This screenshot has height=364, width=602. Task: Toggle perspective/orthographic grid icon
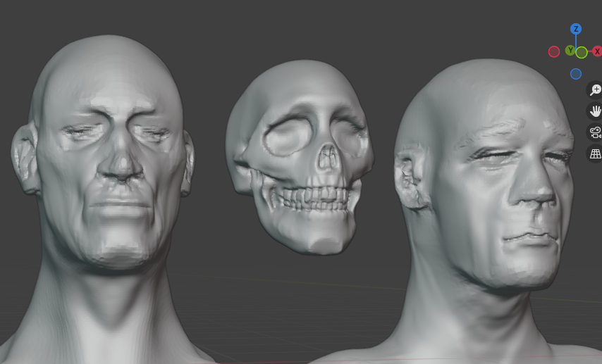pos(595,153)
